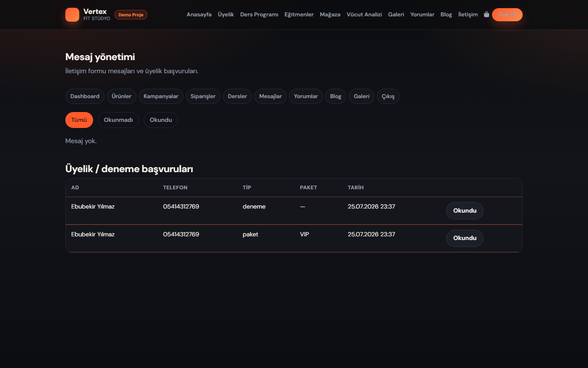
Task: Click the 'paket' type cell
Action: click(250, 235)
